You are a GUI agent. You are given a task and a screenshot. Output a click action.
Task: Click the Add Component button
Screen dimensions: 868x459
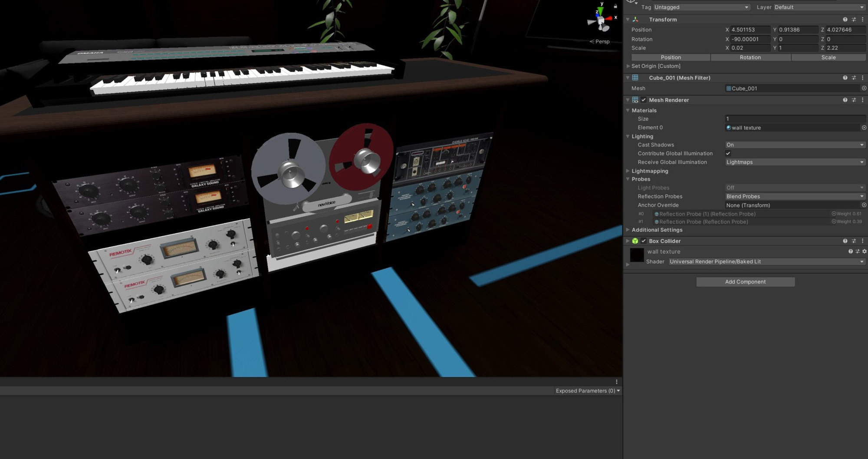click(745, 282)
